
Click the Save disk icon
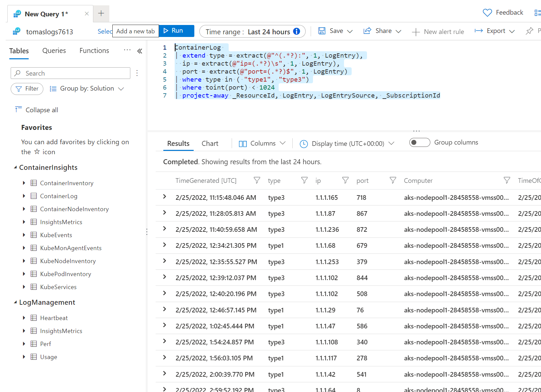coord(322,31)
